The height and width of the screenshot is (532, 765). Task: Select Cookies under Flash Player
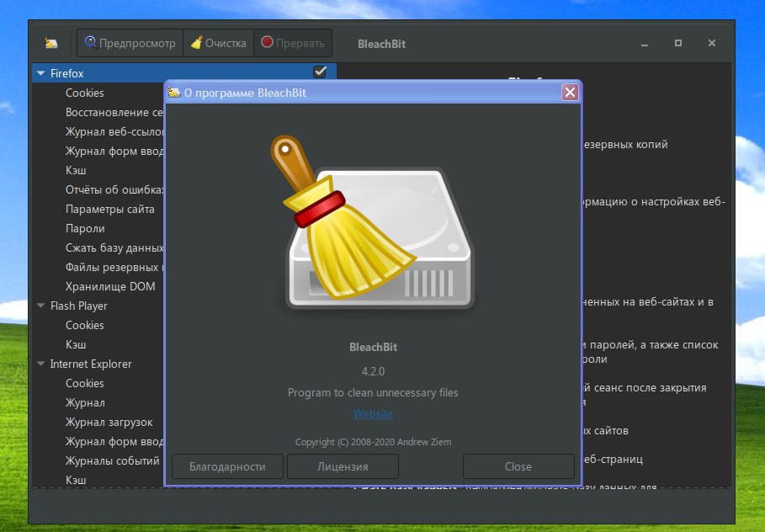click(85, 325)
